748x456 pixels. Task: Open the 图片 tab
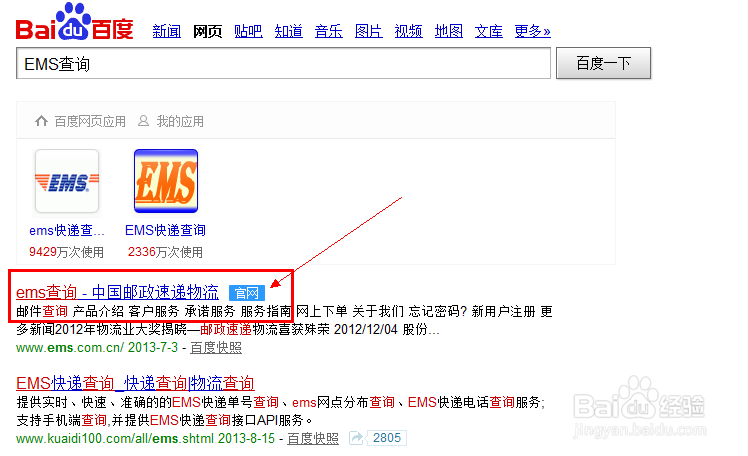(369, 31)
